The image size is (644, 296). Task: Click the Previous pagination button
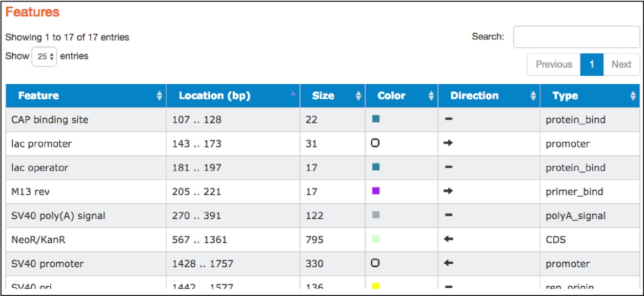554,64
